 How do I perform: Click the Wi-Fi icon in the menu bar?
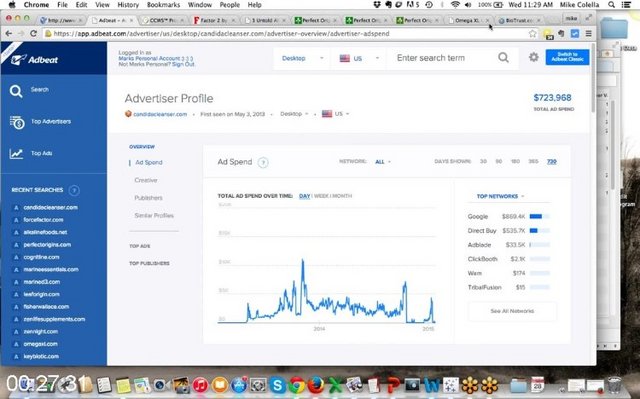click(x=456, y=5)
